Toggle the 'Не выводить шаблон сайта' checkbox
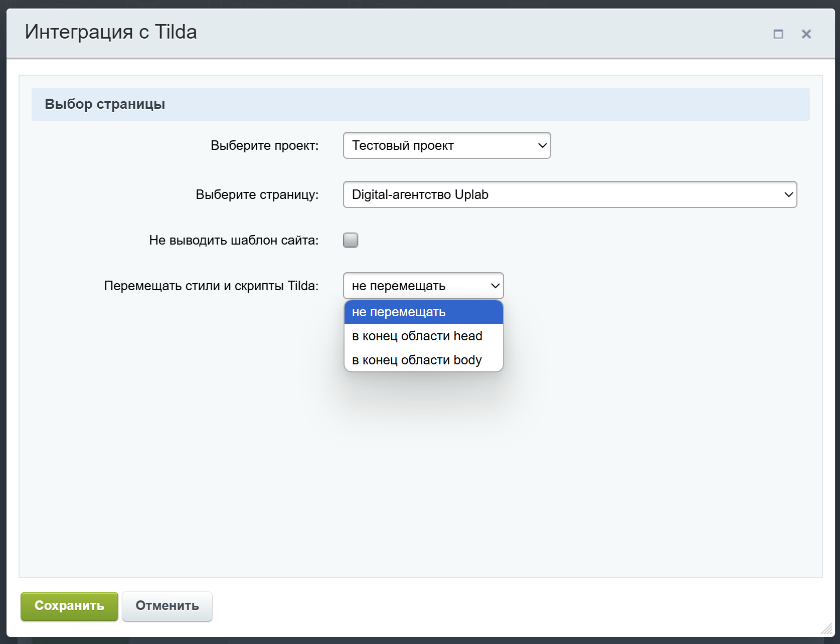The height and width of the screenshot is (644, 840). pos(351,240)
